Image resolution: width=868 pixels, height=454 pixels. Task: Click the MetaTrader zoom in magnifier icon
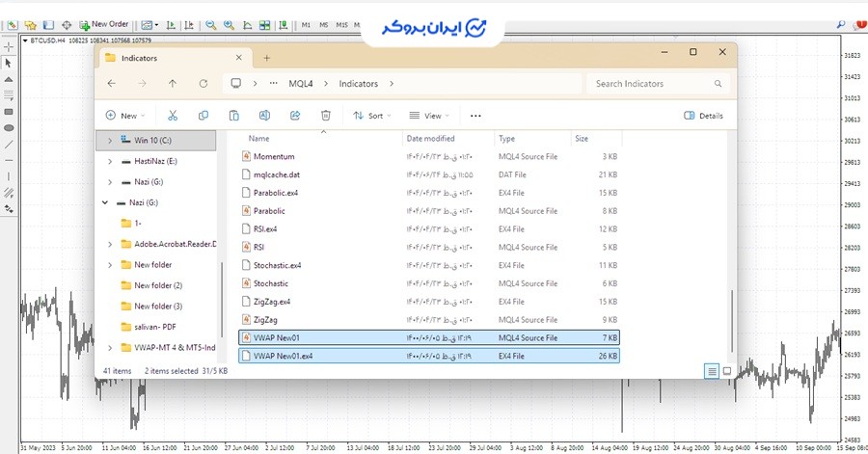click(x=210, y=24)
